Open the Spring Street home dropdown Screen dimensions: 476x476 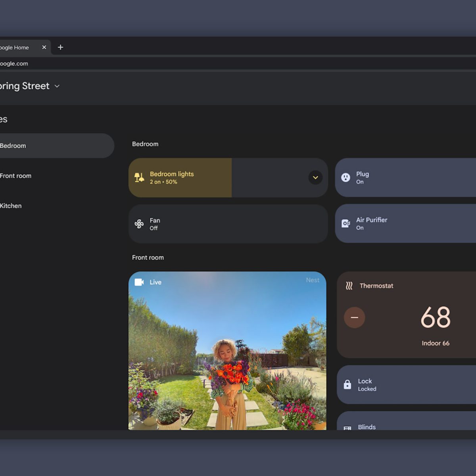57,86
